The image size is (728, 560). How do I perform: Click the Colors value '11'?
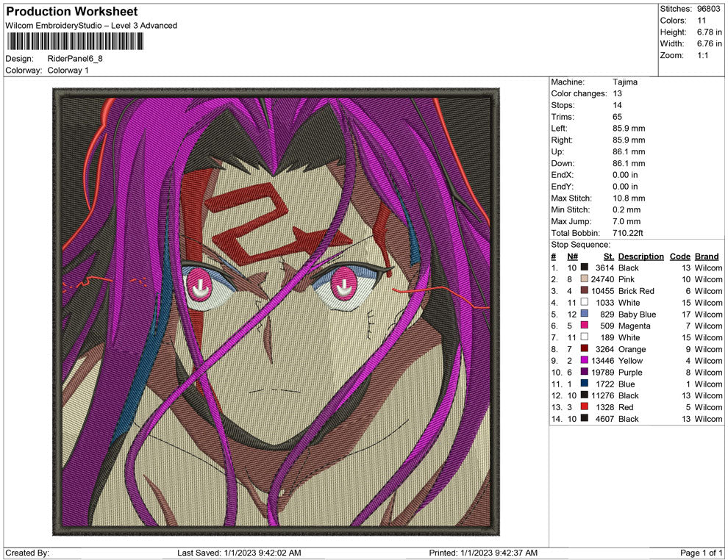[702, 21]
